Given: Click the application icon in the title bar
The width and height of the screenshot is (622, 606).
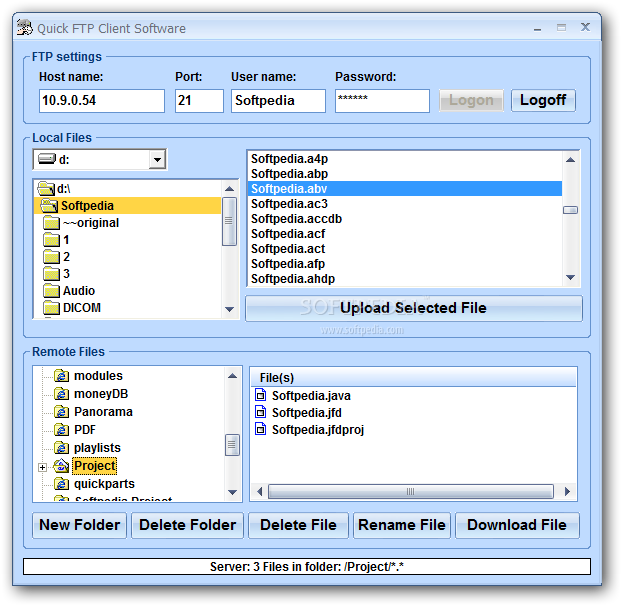Looking at the screenshot, I should point(25,28).
